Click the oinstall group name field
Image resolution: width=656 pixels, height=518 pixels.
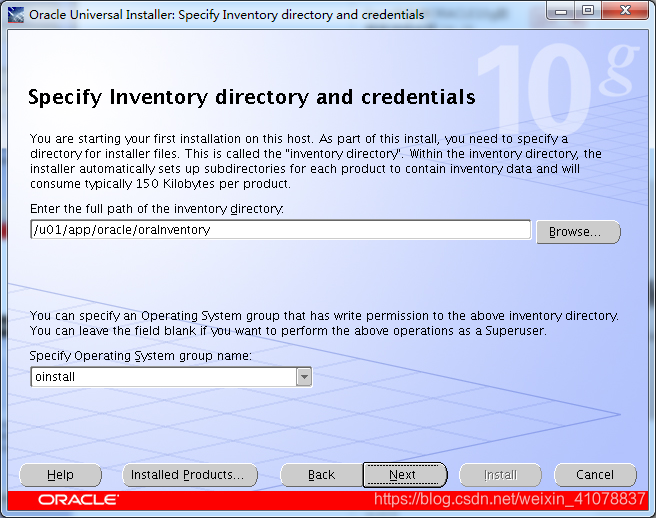pyautogui.click(x=164, y=377)
